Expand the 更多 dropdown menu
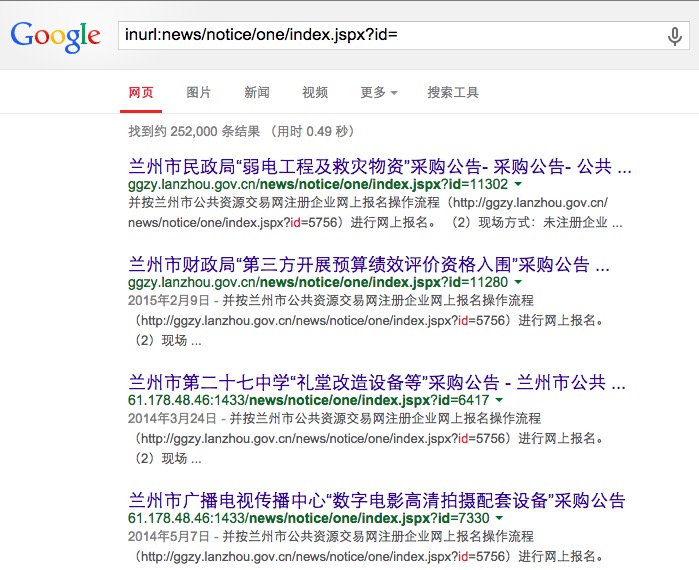 378,93
